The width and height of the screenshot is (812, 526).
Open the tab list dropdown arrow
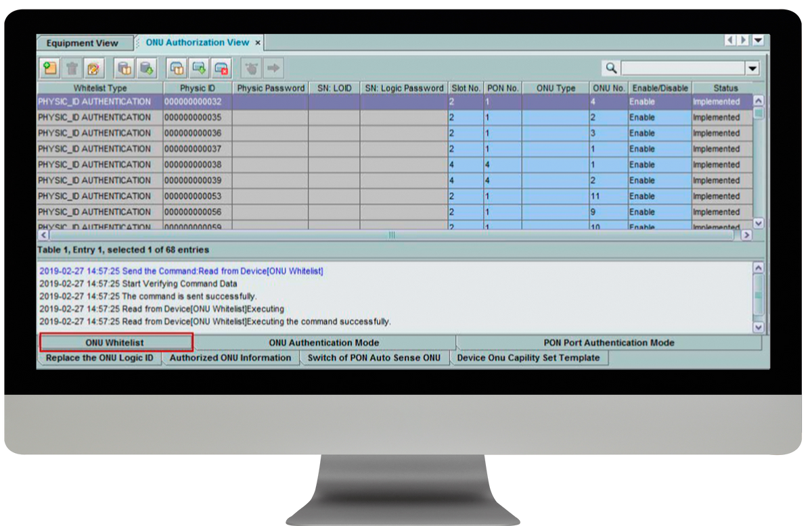[x=758, y=41]
